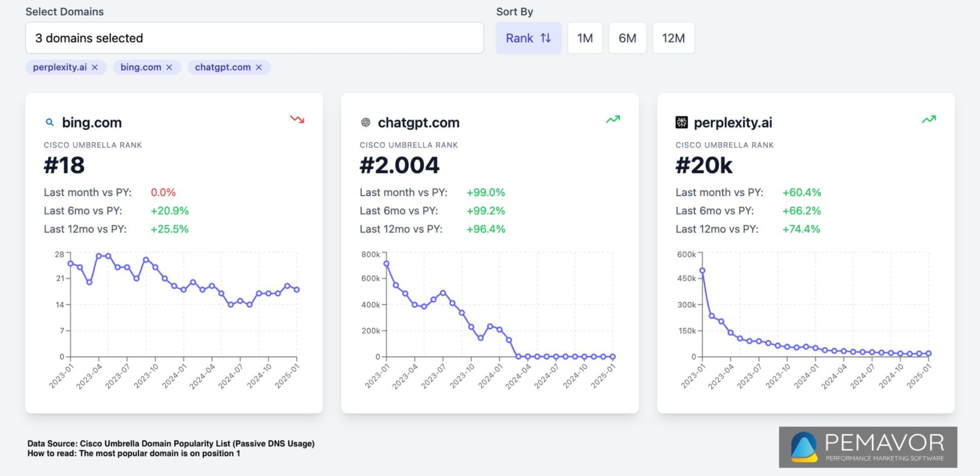Click the sort arrows icon in Rank button

[546, 38]
